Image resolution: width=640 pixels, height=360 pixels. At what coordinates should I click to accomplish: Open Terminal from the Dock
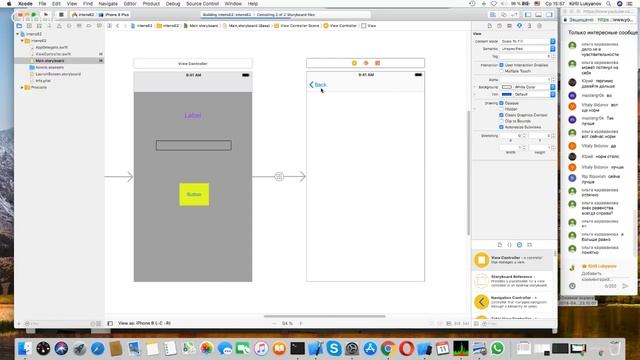coord(298,349)
